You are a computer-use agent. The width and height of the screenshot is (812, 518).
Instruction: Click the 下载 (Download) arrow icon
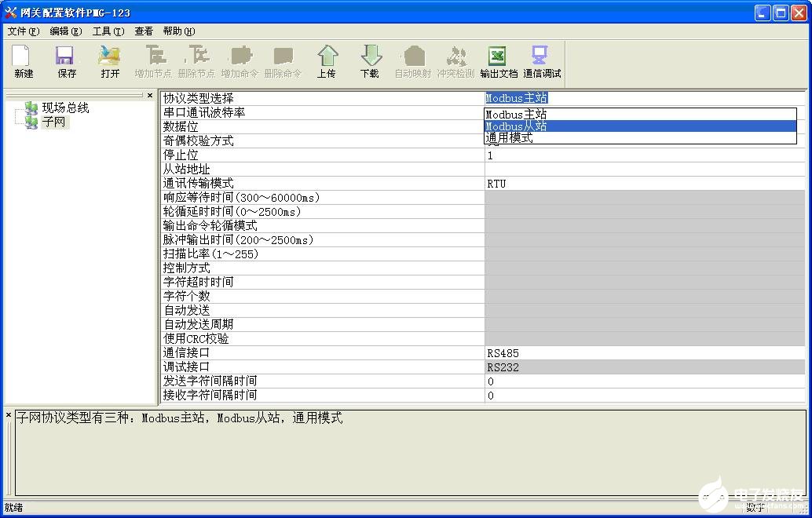(371, 56)
